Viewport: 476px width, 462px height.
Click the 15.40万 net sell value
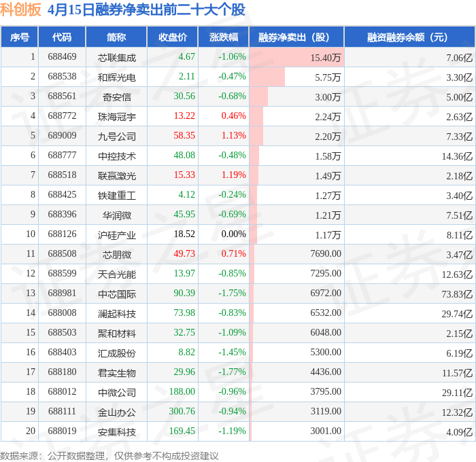[326, 58]
